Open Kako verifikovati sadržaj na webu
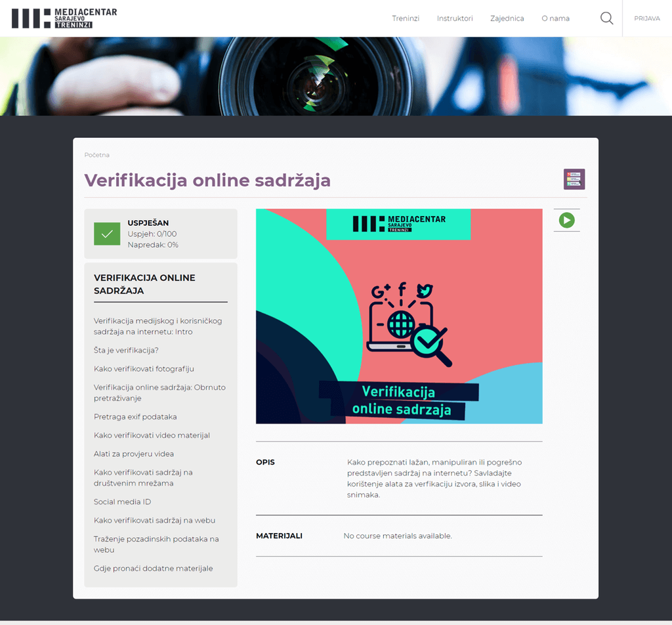672x625 pixels. point(154,521)
